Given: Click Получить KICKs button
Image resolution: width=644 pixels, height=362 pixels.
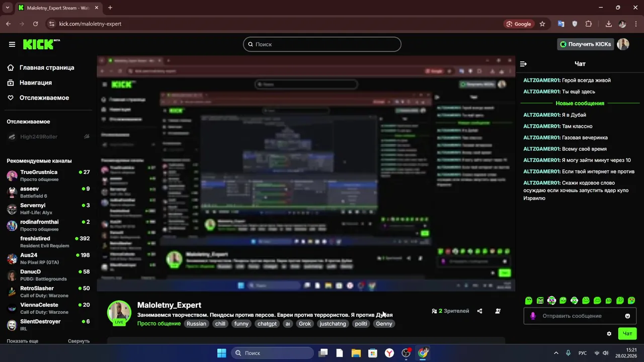Looking at the screenshot, I should pos(586,44).
